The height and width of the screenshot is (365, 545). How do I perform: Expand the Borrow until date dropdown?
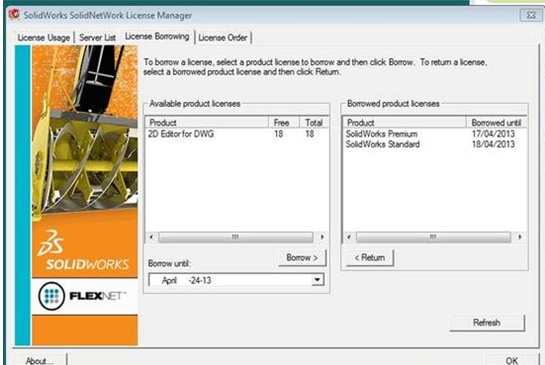(317, 280)
